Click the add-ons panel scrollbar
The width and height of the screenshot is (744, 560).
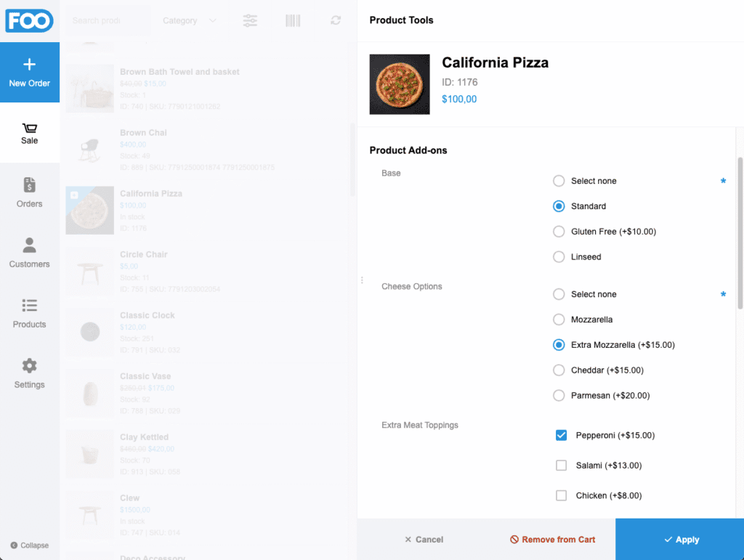[x=740, y=232]
